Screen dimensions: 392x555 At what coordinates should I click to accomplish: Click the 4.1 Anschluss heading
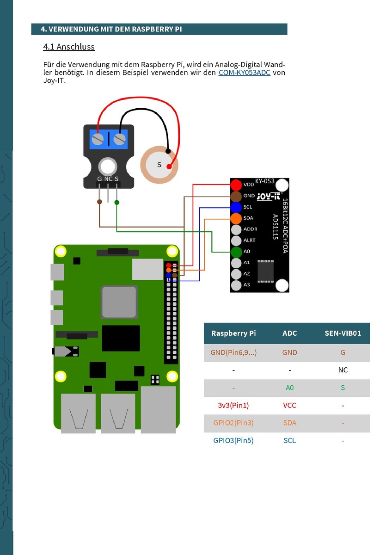pos(68,47)
